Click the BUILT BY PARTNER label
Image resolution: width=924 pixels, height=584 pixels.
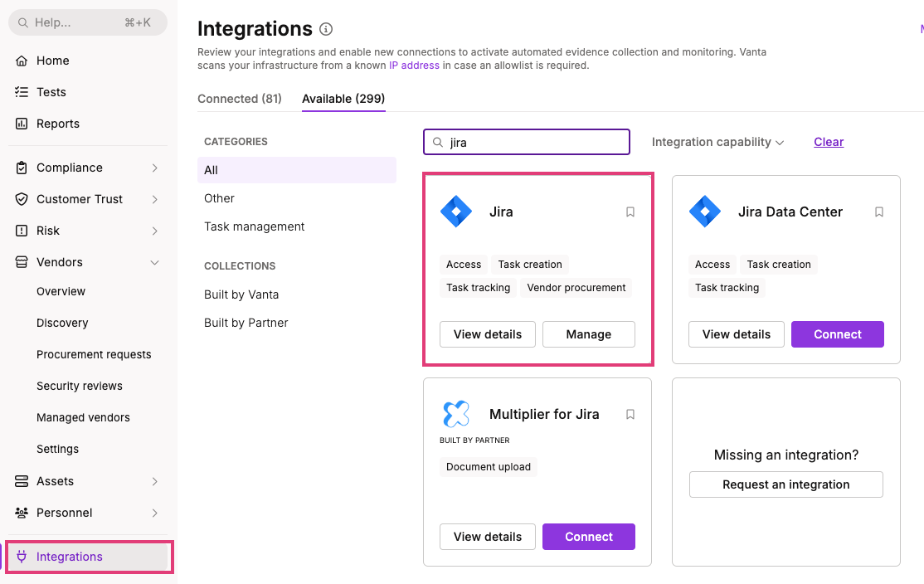474,440
